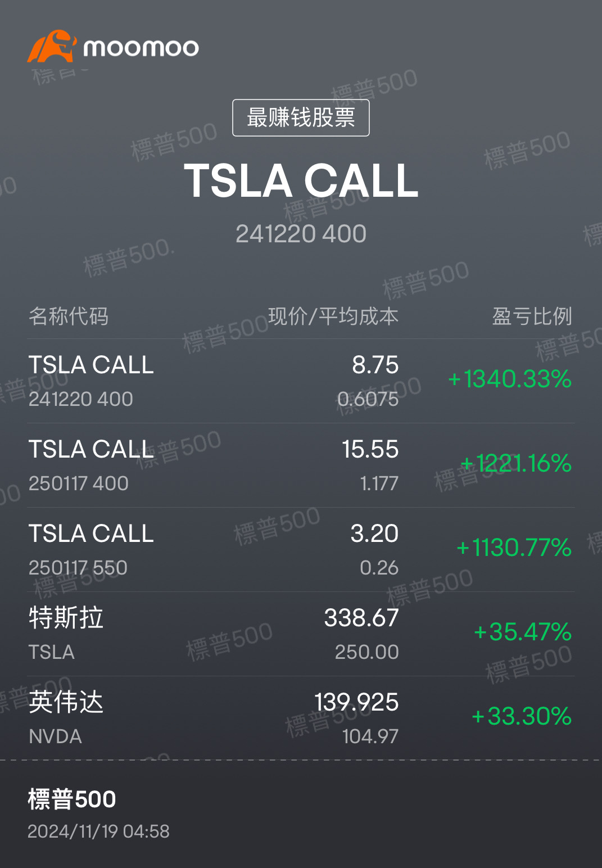This screenshot has width=602, height=868.
Task: Click the moomoo bull logo icon
Action: point(52,46)
